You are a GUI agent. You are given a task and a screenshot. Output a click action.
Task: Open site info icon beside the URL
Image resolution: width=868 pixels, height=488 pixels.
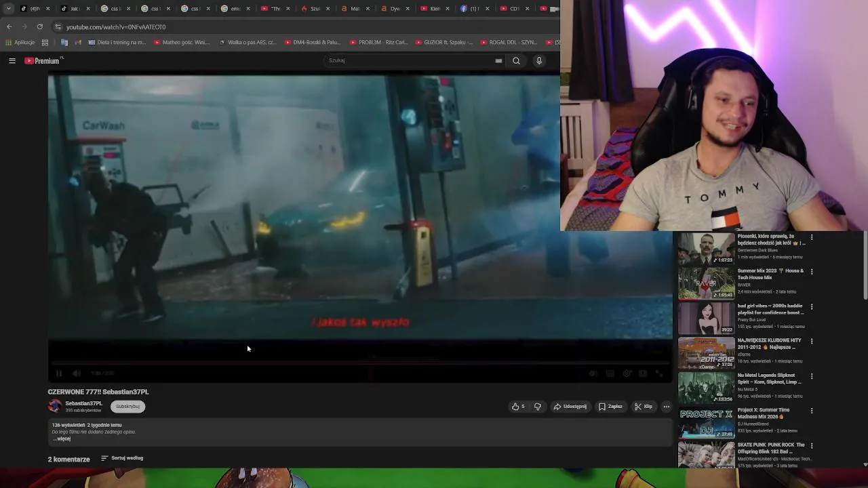click(58, 26)
